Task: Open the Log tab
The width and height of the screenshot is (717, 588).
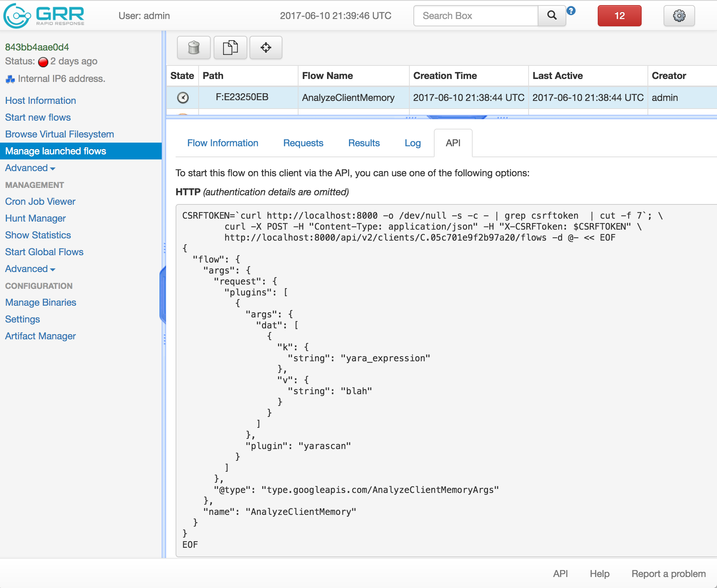Action: point(412,143)
